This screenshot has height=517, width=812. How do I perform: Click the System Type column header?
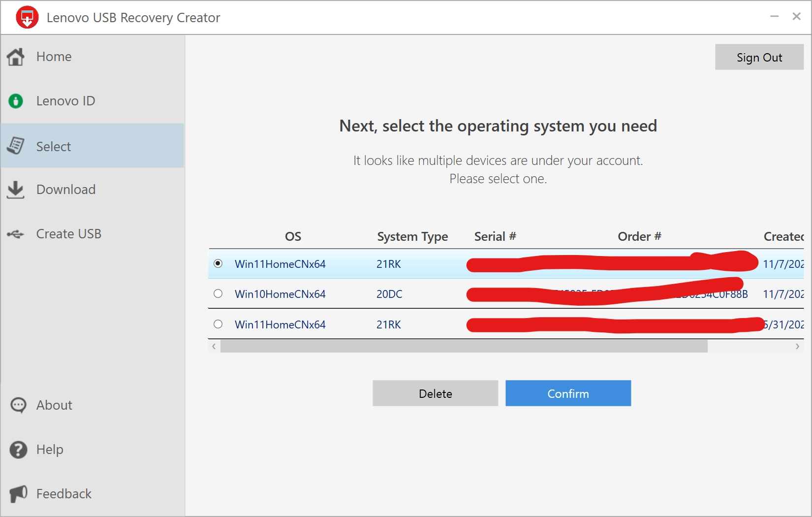[x=412, y=237]
